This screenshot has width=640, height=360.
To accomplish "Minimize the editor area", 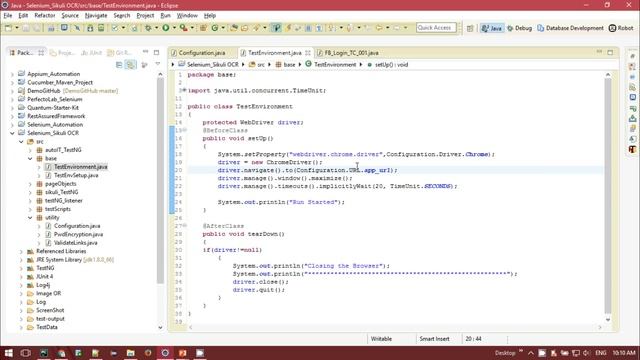I will pos(599,52).
